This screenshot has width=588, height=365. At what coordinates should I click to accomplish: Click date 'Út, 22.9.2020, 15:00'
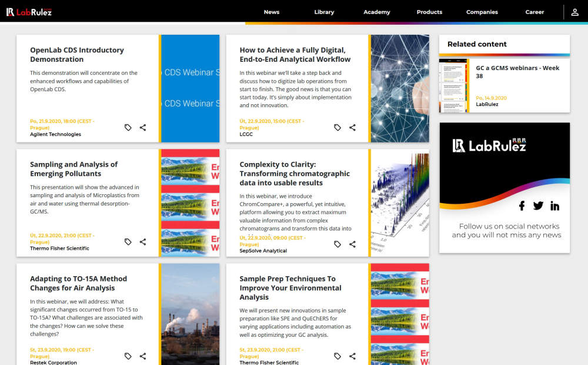click(x=272, y=124)
